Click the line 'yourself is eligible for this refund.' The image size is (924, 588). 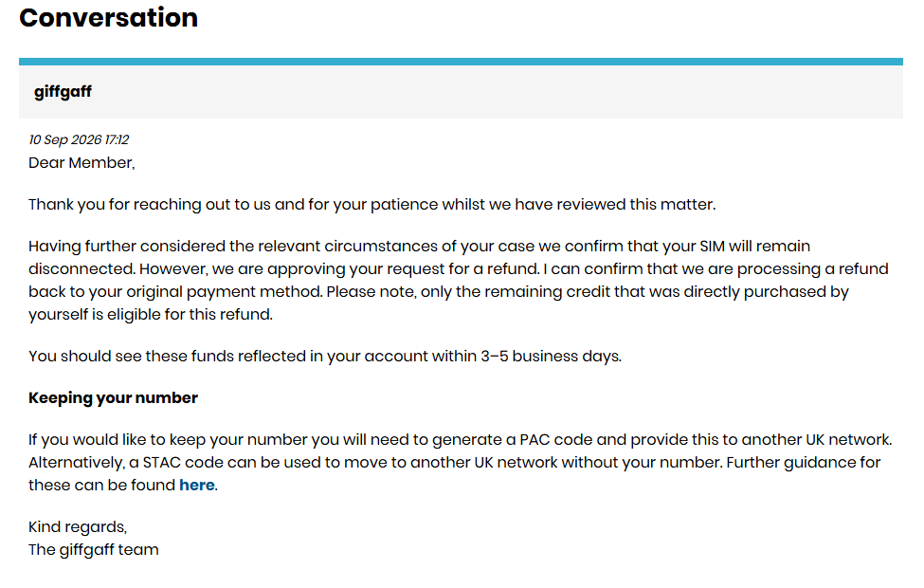(x=151, y=314)
